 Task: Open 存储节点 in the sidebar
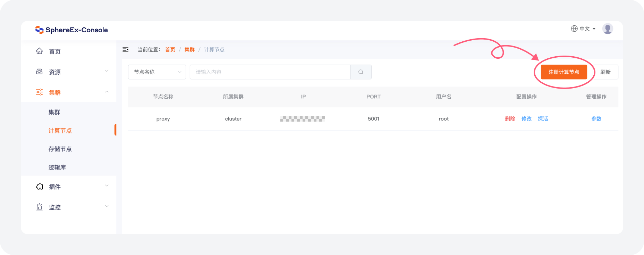[x=60, y=149]
